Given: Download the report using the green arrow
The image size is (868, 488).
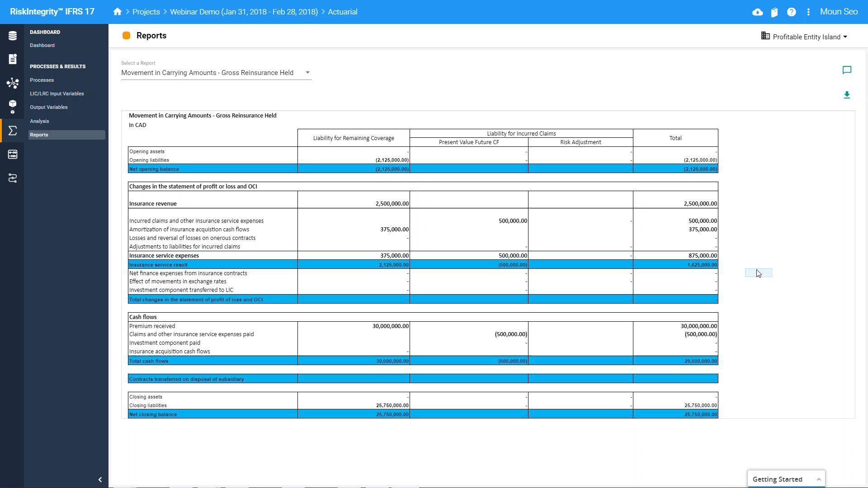Looking at the screenshot, I should (x=847, y=95).
